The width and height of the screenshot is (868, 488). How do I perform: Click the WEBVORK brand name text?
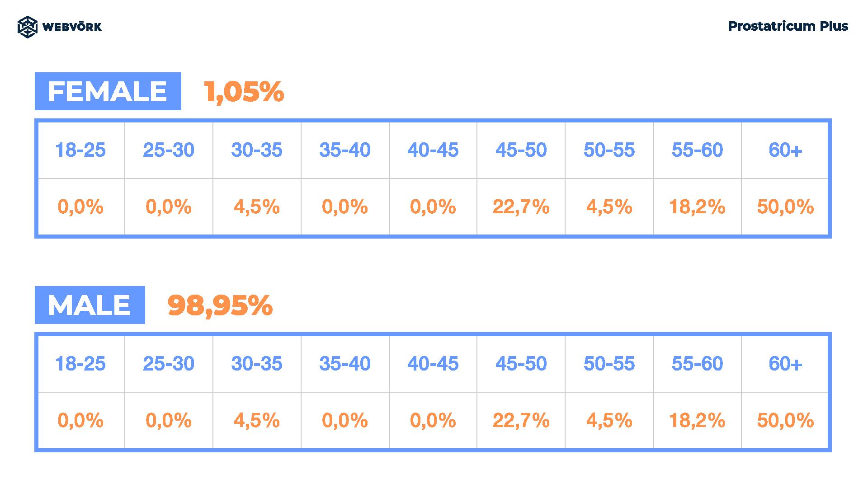click(72, 27)
